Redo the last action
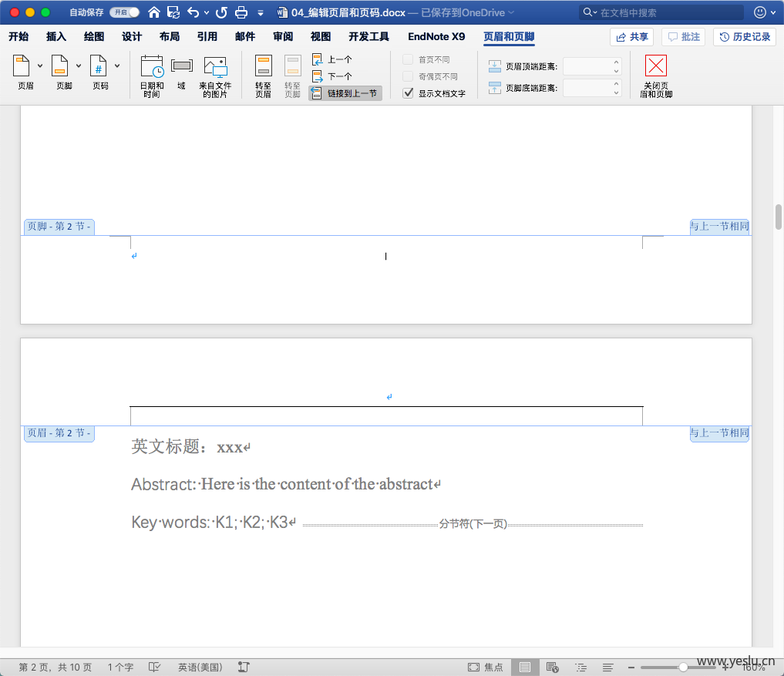Viewport: 784px width, 676px height. pyautogui.click(x=221, y=12)
